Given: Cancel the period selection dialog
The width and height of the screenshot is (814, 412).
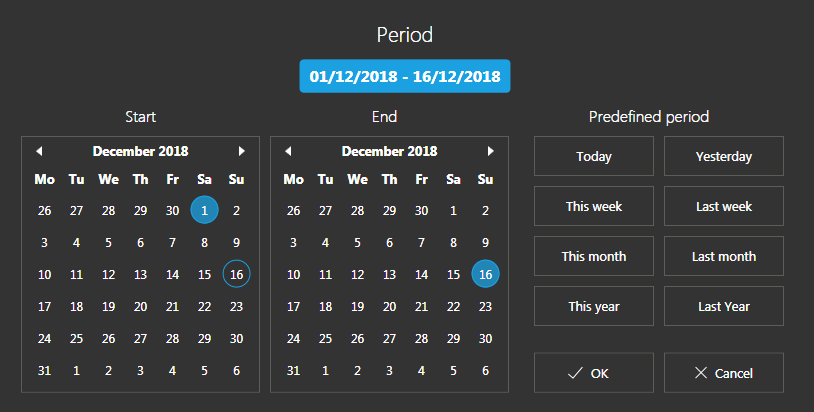Looking at the screenshot, I should pyautogui.click(x=723, y=373).
